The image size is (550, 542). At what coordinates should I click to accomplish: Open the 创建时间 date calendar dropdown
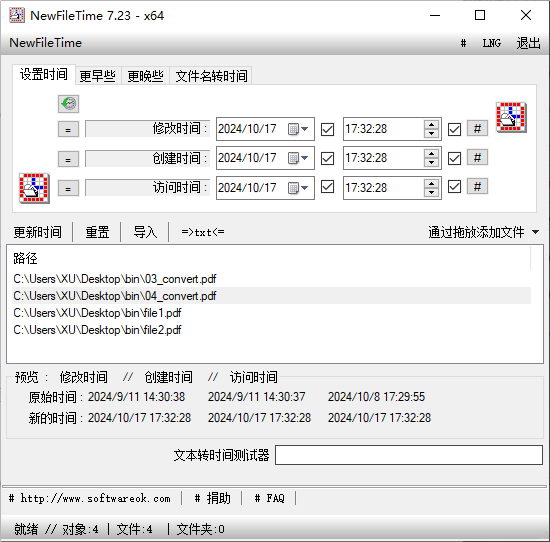tap(298, 158)
